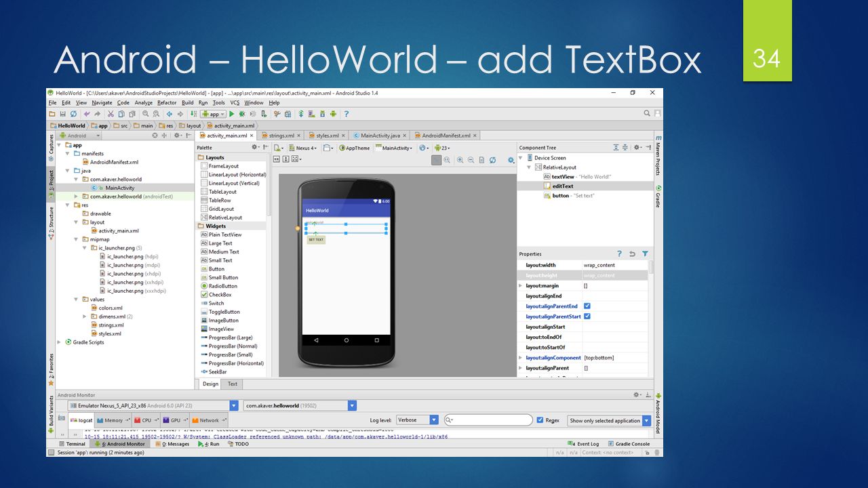
Task: Select Plain TextView in the Palette
Action: click(x=221, y=235)
